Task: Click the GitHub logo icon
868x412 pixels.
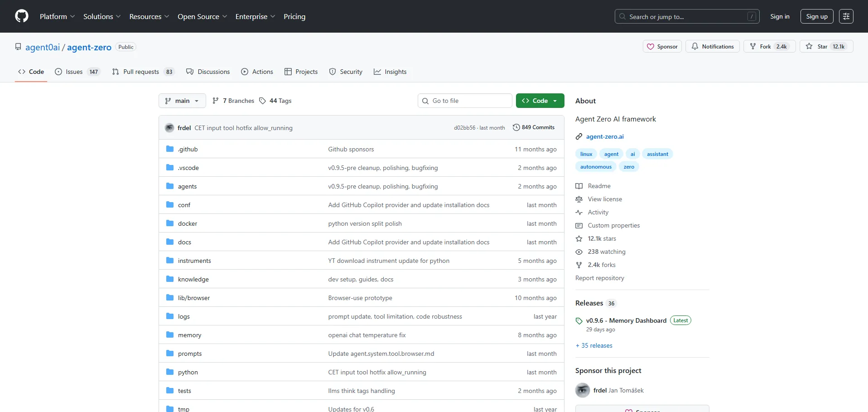Action: tap(22, 16)
